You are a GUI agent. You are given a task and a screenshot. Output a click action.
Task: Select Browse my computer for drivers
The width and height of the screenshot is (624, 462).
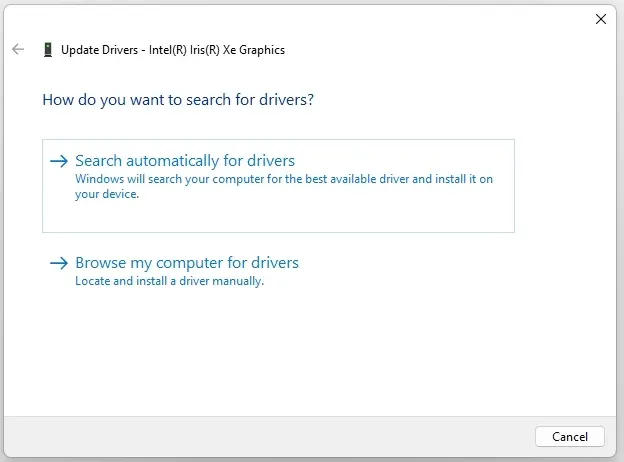[x=187, y=263]
